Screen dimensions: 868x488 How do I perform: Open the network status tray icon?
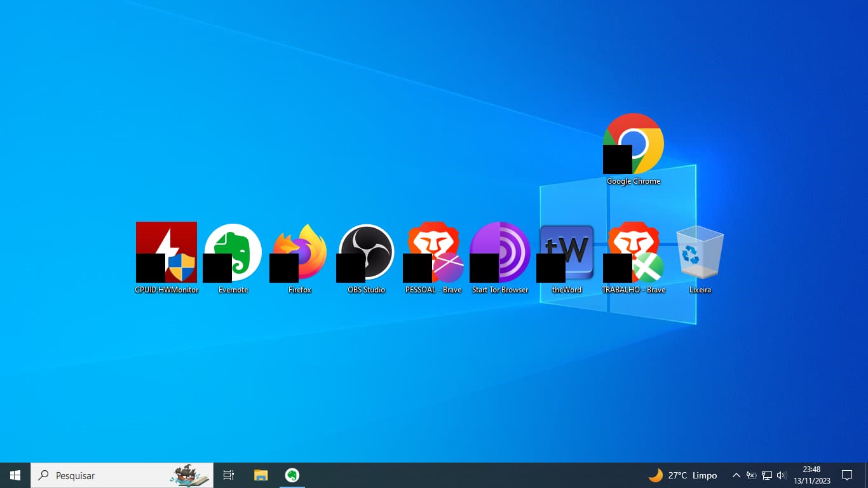[767, 475]
